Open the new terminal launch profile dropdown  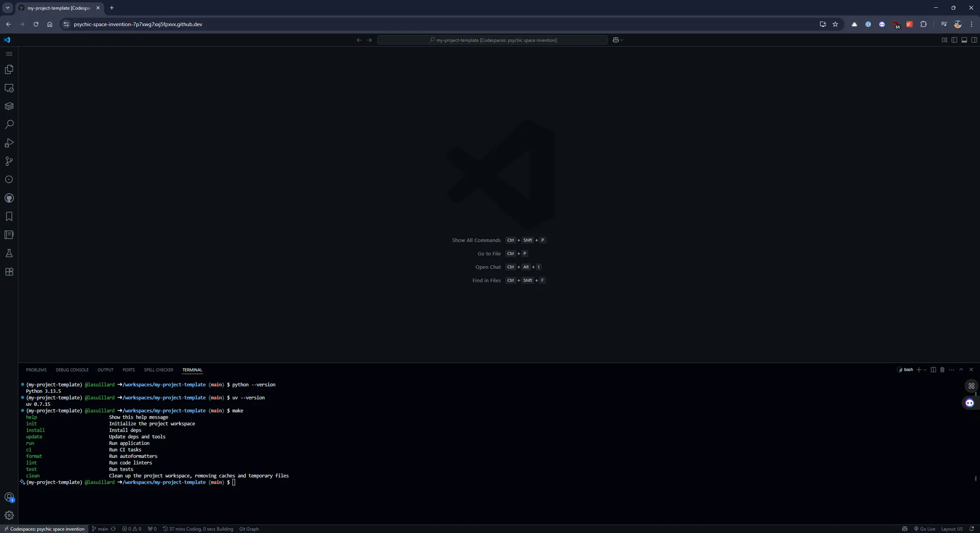(x=924, y=370)
